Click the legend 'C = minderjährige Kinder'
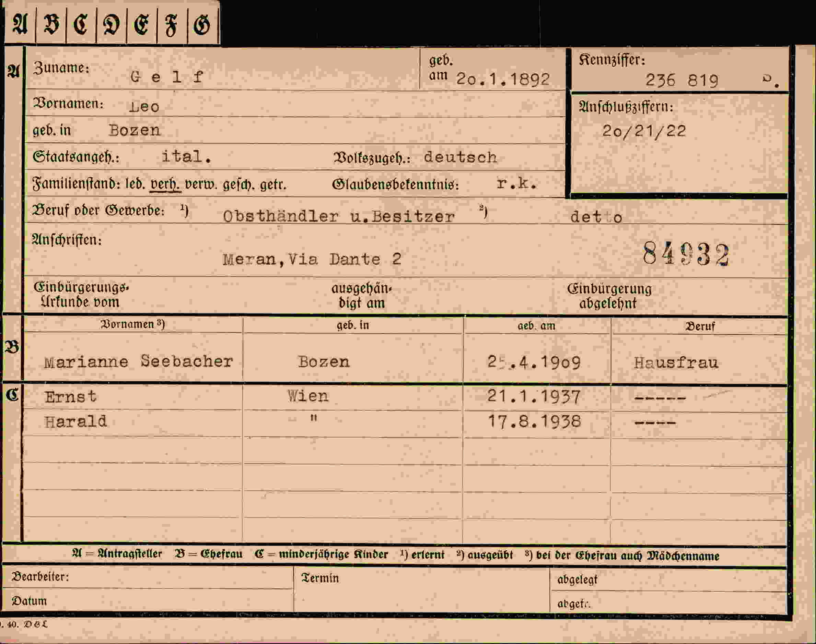Screen dimensions: 816x644 (322, 554)
